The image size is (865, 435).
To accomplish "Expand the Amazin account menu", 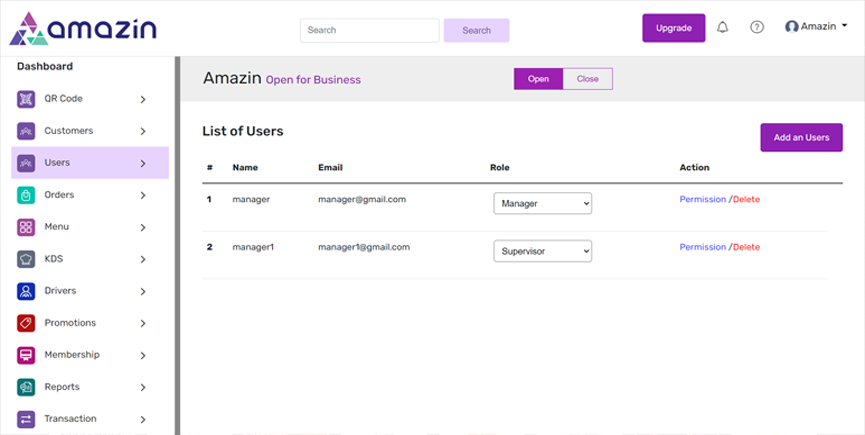I will pos(816,27).
